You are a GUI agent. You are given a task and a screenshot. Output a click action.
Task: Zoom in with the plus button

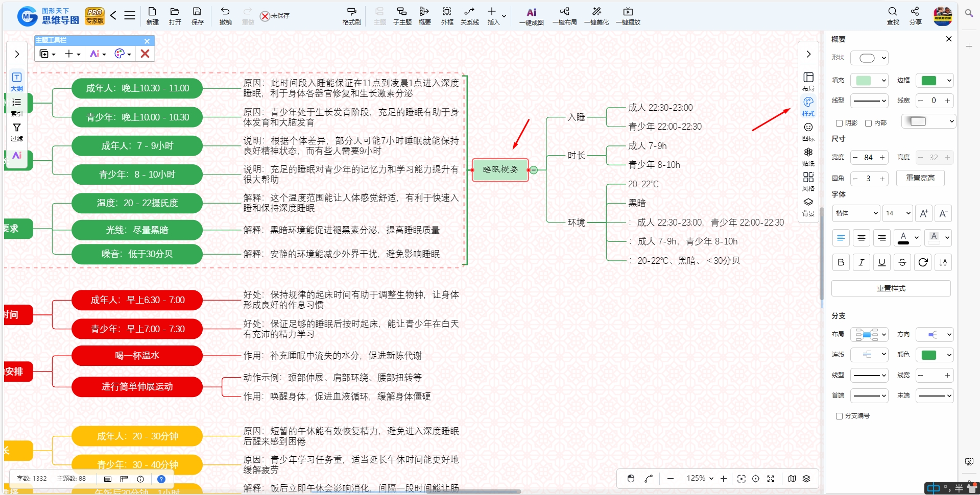(724, 479)
